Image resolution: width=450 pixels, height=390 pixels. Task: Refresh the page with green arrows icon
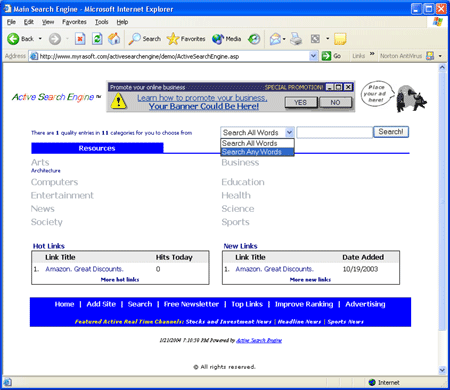(97, 39)
